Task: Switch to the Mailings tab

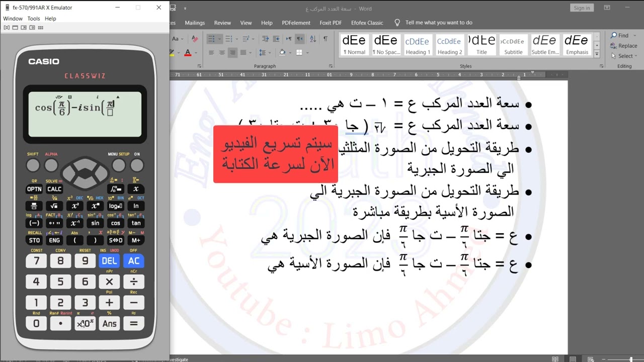Action: pos(195,23)
